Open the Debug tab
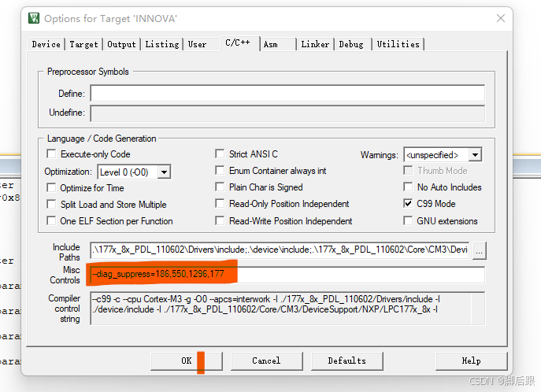Screen dimensions: 541x392 (x=351, y=45)
